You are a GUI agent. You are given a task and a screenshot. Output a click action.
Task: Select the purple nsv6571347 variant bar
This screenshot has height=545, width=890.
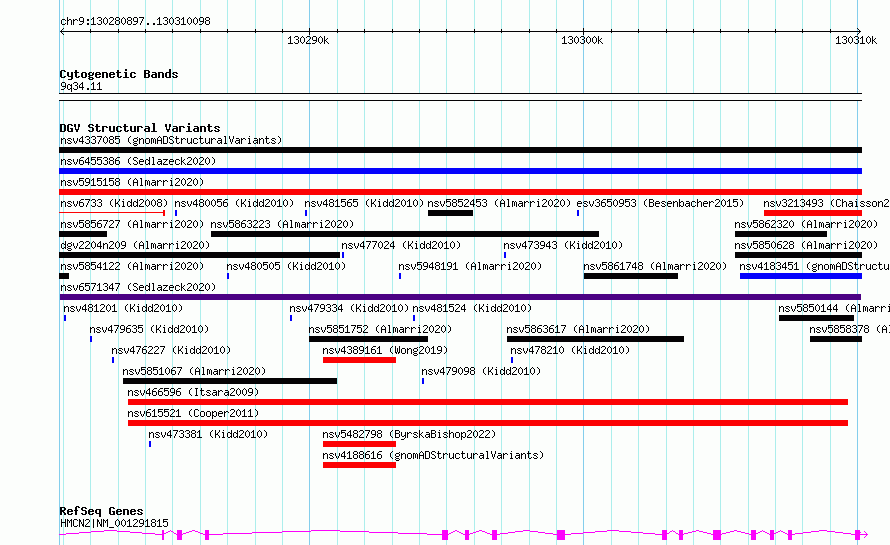(x=460, y=297)
